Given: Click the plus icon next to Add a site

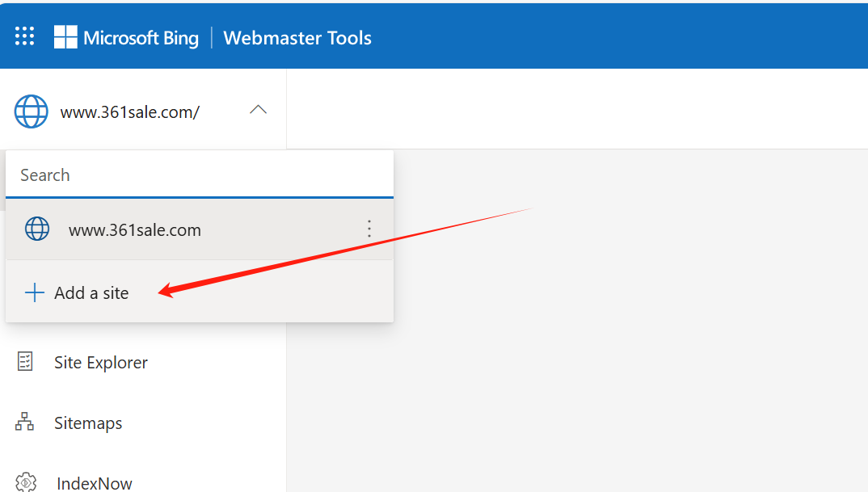Looking at the screenshot, I should 34,292.
